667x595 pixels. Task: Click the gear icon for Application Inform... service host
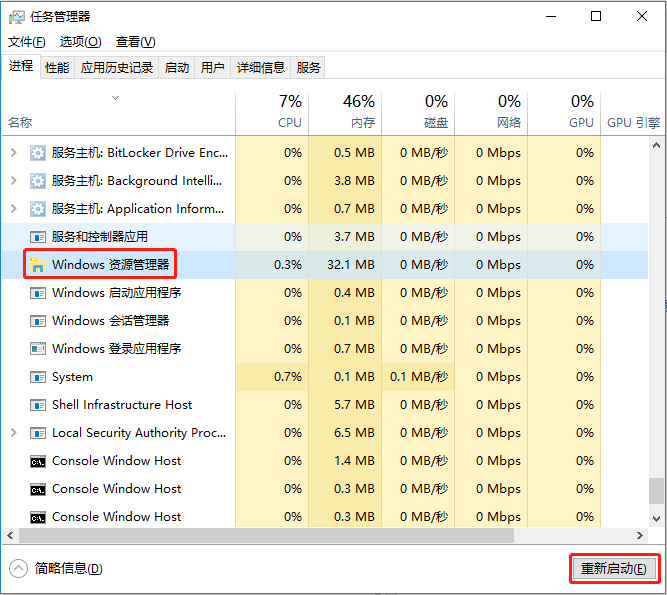point(37,209)
